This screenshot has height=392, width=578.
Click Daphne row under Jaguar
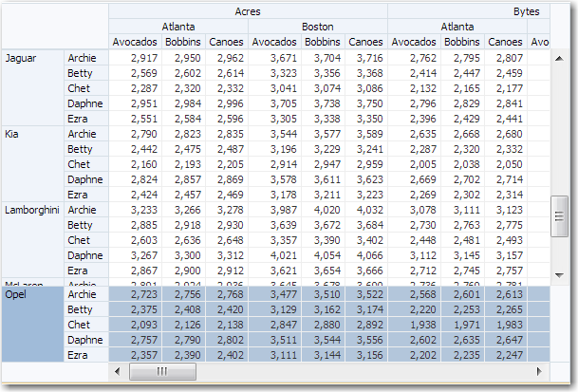click(85, 103)
